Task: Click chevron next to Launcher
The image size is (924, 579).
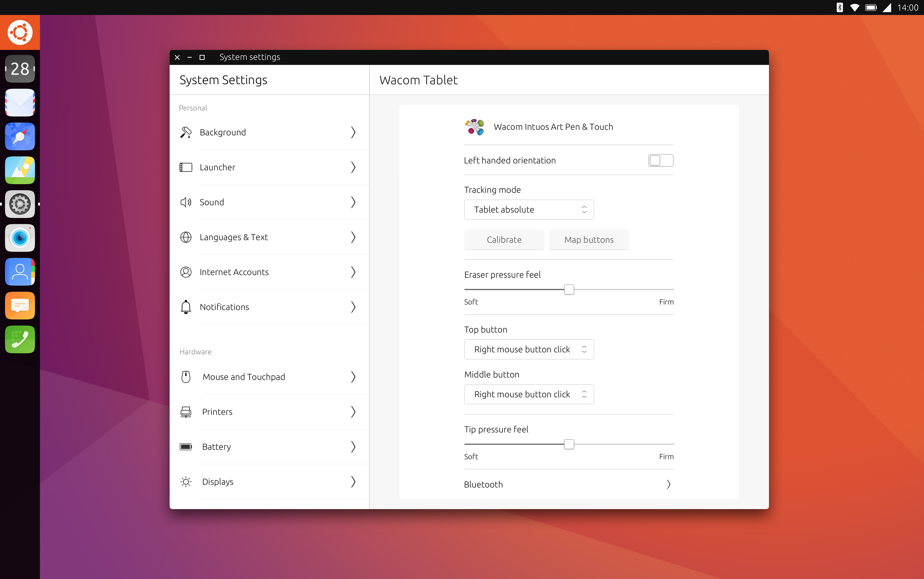Action: point(353,167)
